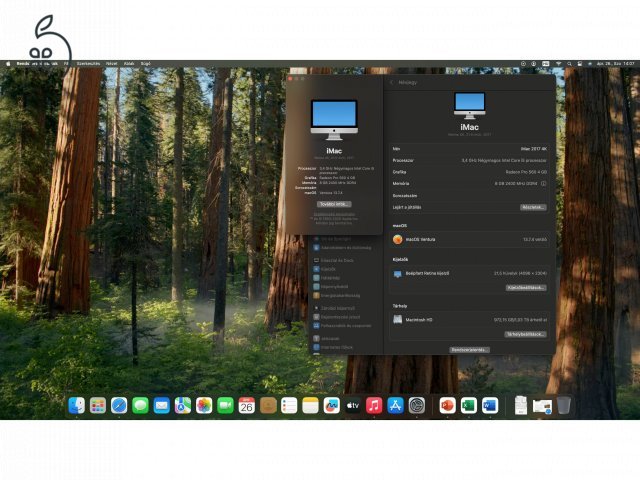The image size is (640, 480).
Task: Click the macOS Ventura row
Action: [x=469, y=240]
